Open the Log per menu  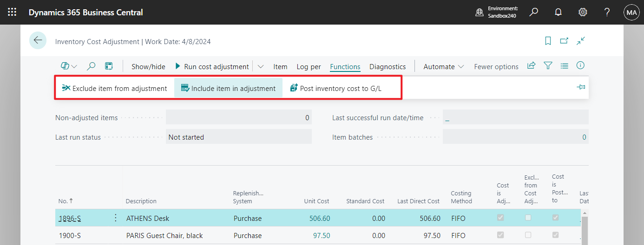pos(309,66)
